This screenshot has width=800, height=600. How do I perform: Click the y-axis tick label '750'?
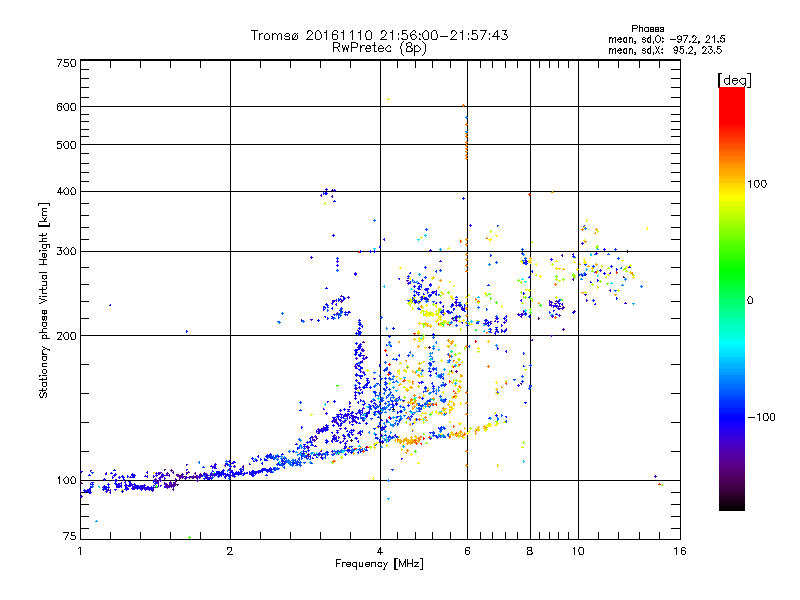[67, 63]
